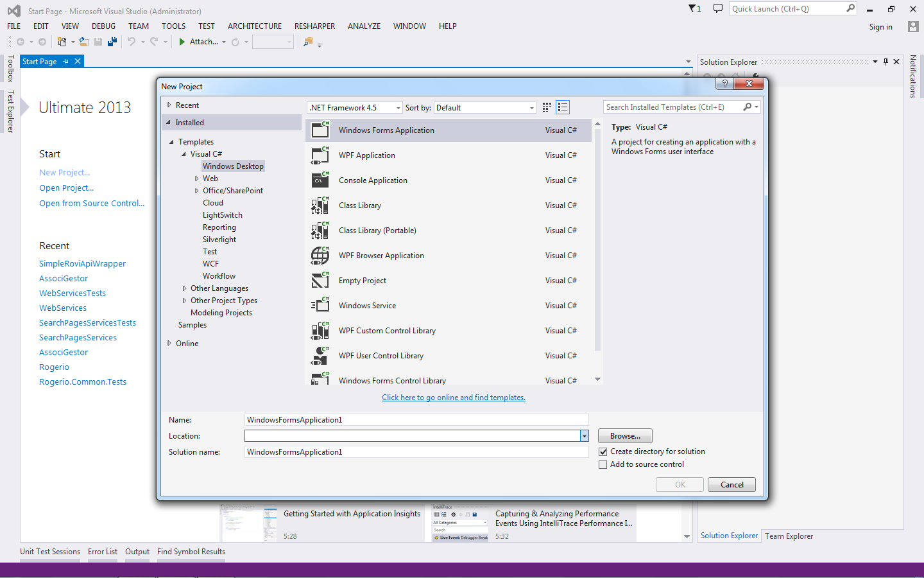
Task: Click the Save All toolbar icon
Action: 112,42
